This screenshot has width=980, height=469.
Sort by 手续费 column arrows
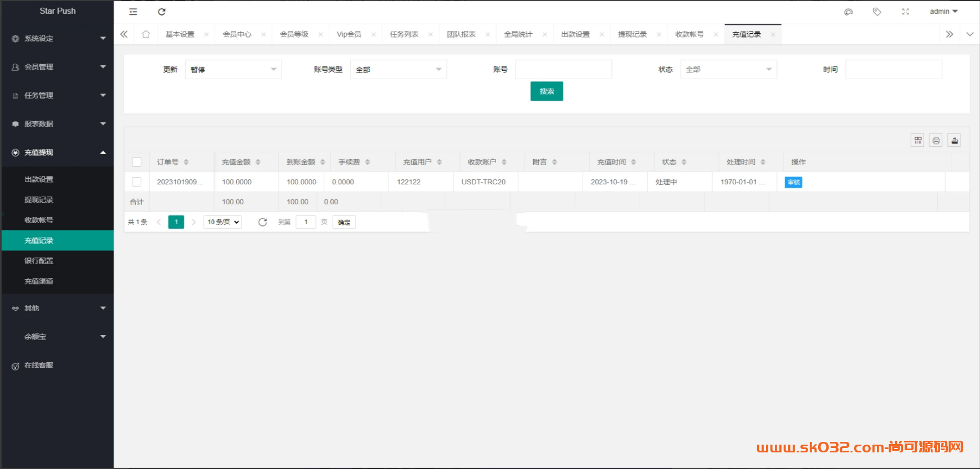pos(367,162)
